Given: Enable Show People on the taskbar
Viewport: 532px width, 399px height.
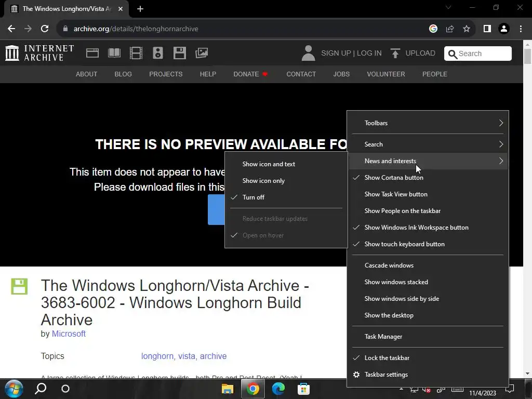Looking at the screenshot, I should [428, 211].
